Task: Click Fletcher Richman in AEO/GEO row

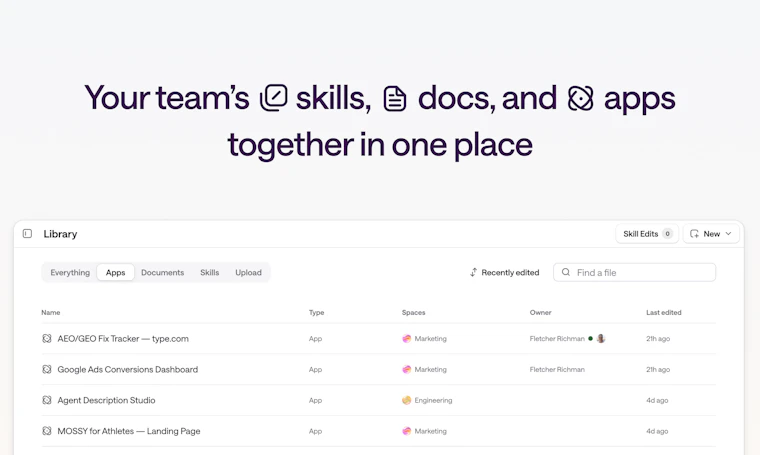Action: (x=557, y=339)
